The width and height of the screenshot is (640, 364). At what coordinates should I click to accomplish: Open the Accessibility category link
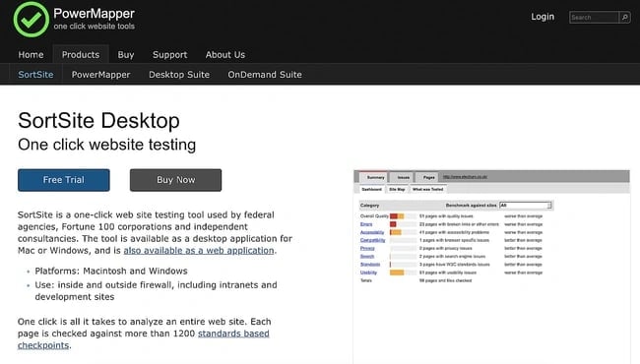[x=372, y=232]
